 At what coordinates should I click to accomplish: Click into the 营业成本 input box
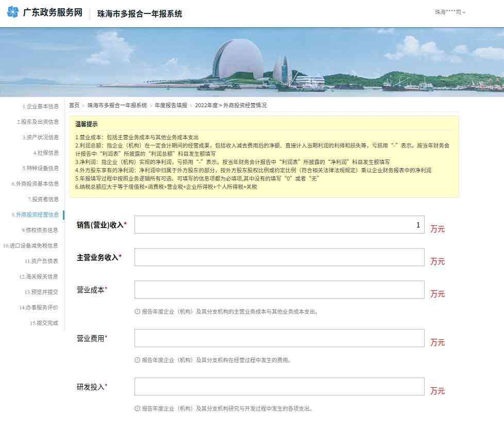(279, 290)
